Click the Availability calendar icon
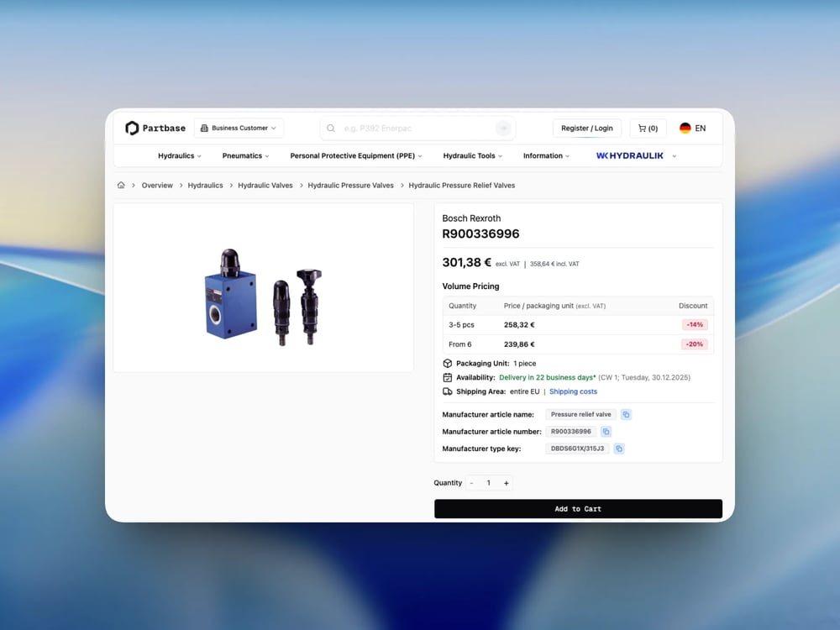Viewport: 840px width, 630px height. coord(448,378)
